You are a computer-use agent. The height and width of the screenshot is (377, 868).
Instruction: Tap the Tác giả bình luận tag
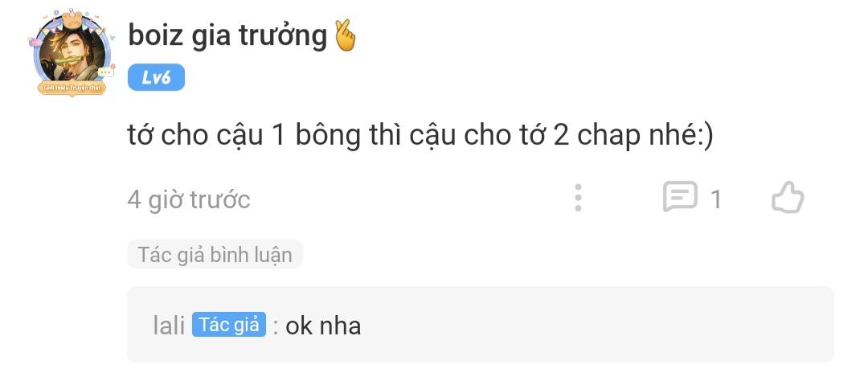215,255
